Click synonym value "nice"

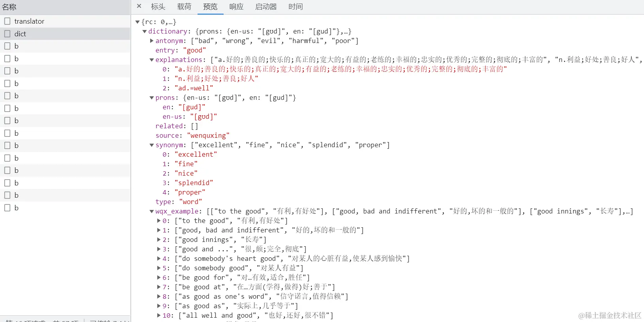point(186,174)
